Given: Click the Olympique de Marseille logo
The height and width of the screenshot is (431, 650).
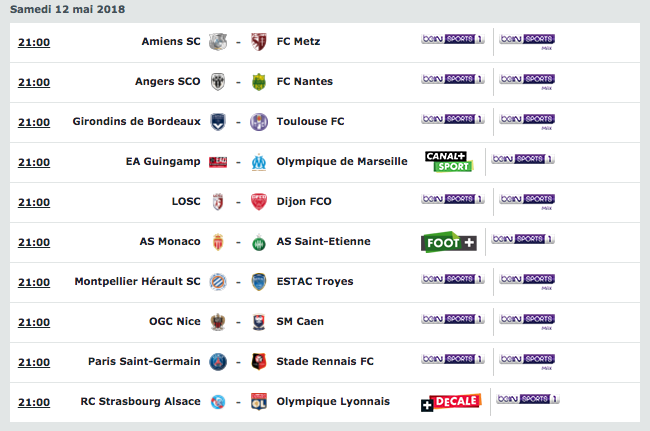Looking at the screenshot, I should tap(259, 162).
